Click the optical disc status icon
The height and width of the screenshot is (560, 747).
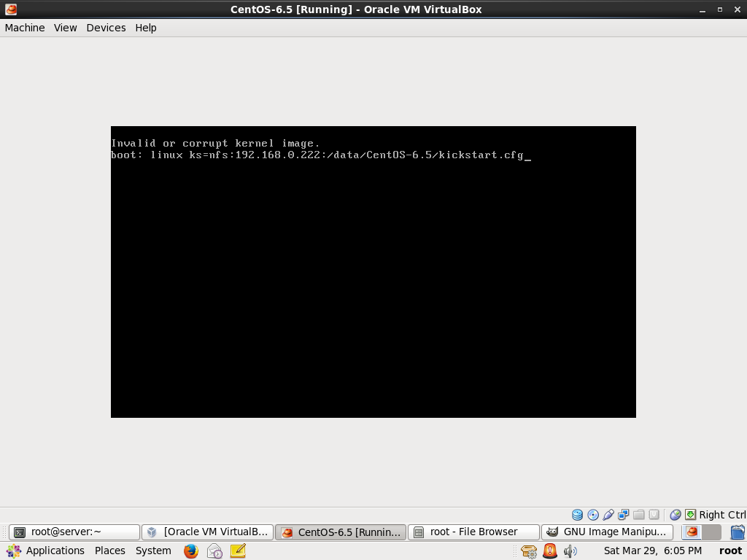593,515
